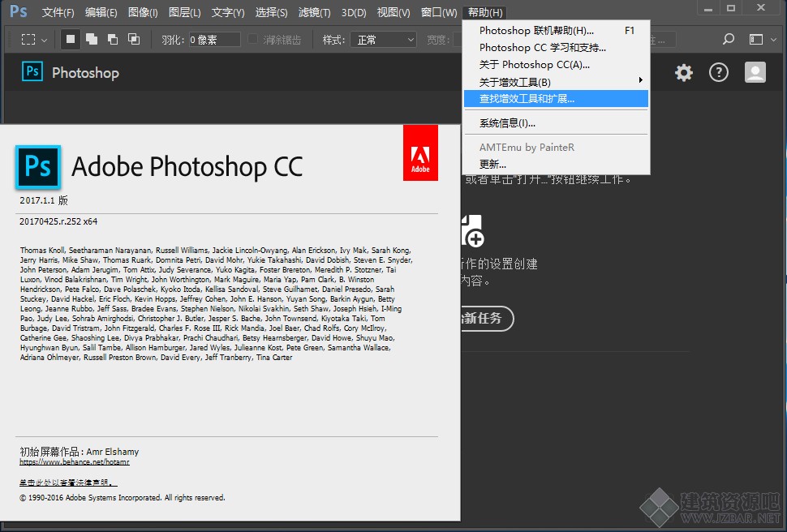Image resolution: width=787 pixels, height=532 pixels.
Task: Click the Adobe Photoshop CC title text
Action: click(x=187, y=166)
